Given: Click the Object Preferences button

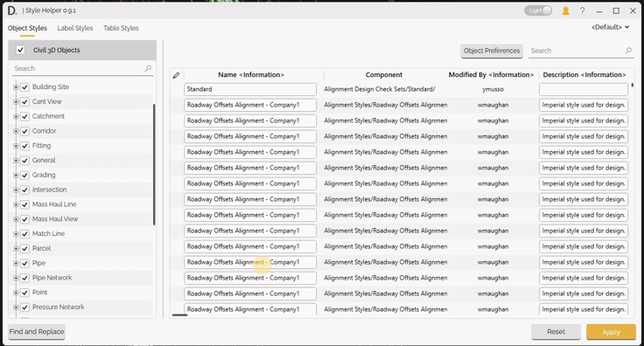Looking at the screenshot, I should point(492,51).
